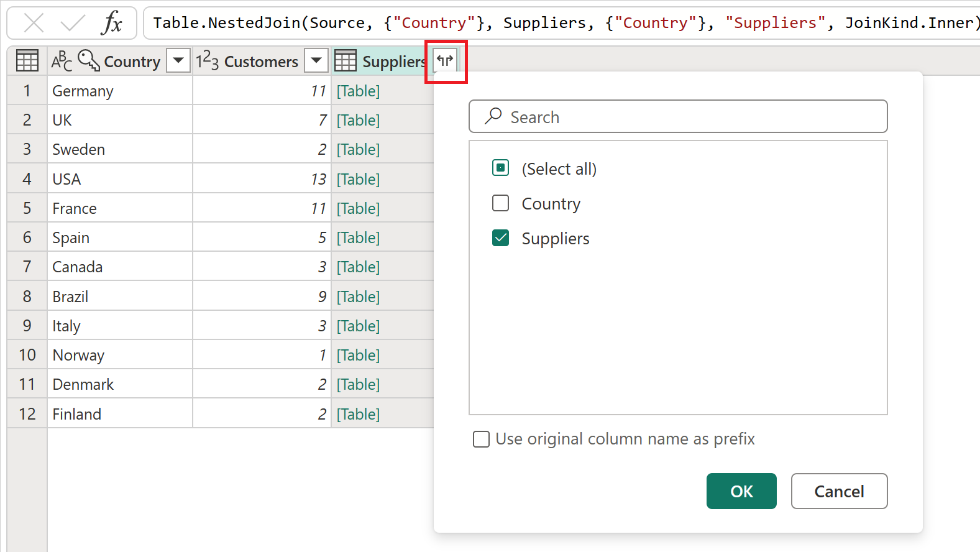This screenshot has height=552, width=980.
Task: Click the table corner grid icon
Action: coord(27,61)
